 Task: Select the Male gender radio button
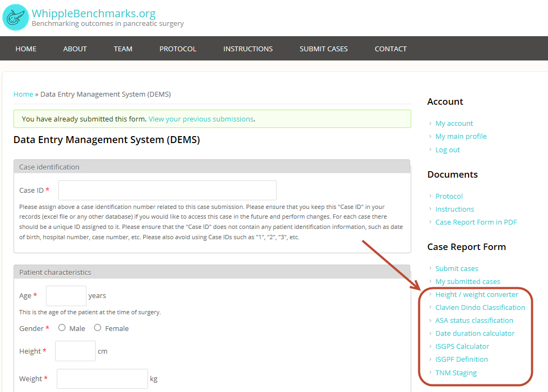point(62,328)
